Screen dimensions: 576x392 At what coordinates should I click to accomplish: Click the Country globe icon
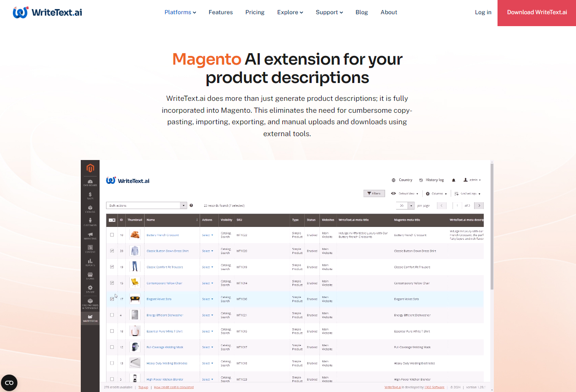click(x=394, y=180)
